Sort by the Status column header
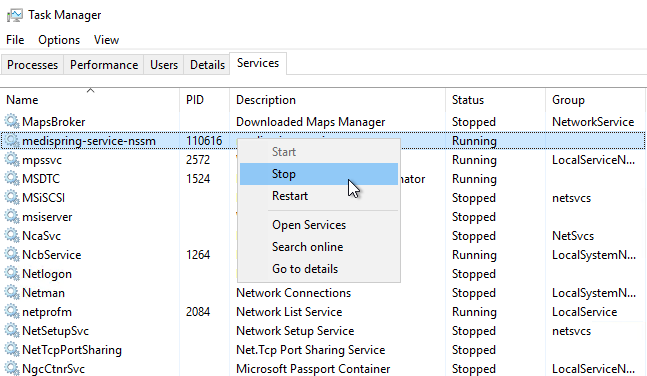 496,100
